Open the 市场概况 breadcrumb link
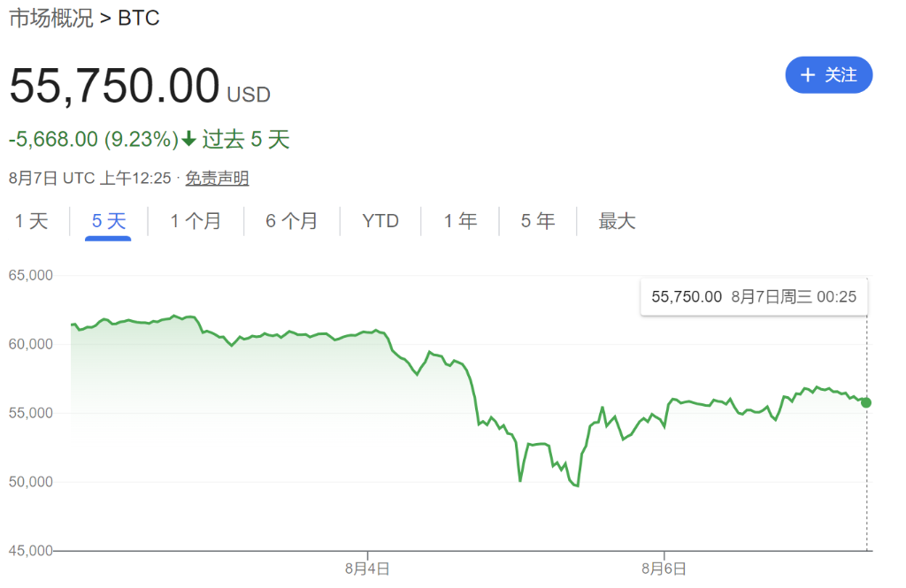The image size is (906, 588). pos(50,19)
